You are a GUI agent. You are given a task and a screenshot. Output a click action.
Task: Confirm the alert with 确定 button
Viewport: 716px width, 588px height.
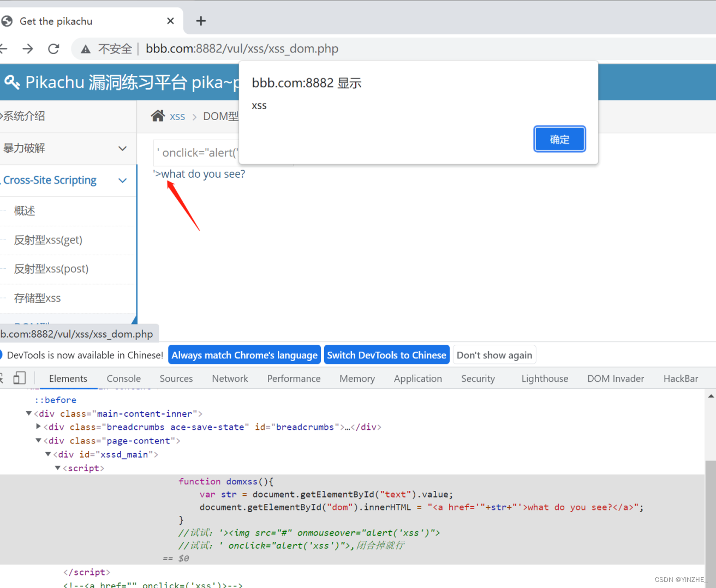pos(559,139)
